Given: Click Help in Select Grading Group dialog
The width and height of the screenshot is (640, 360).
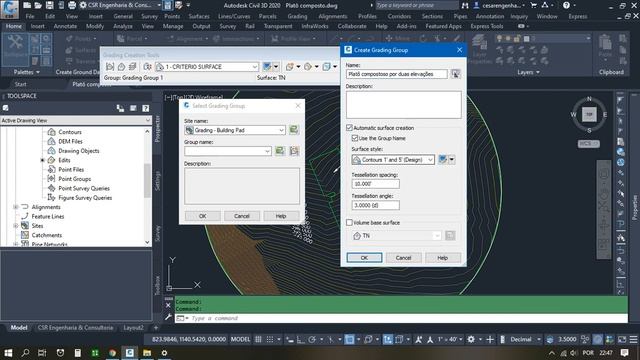Looking at the screenshot, I should click(x=281, y=216).
